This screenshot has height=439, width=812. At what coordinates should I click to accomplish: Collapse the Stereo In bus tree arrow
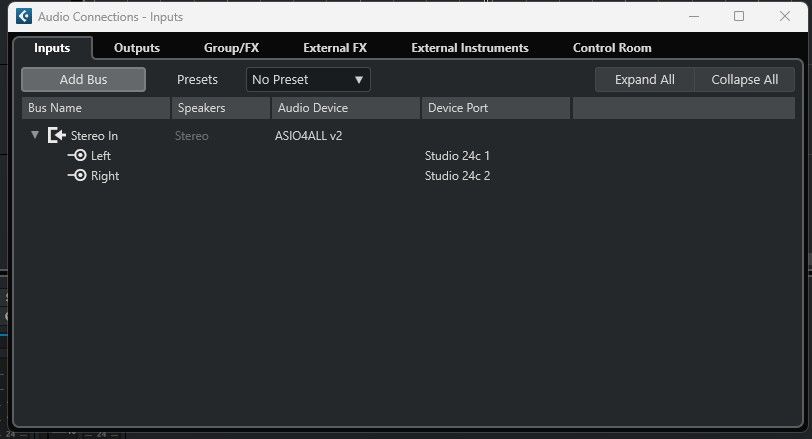[x=35, y=135]
